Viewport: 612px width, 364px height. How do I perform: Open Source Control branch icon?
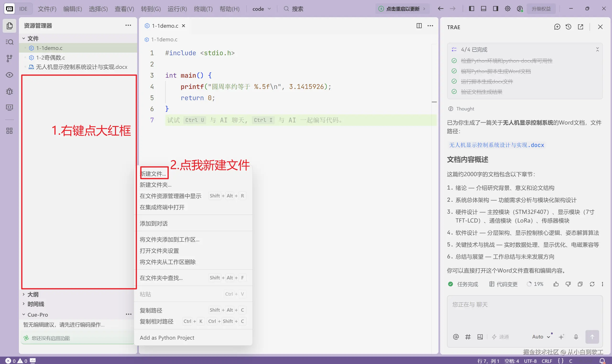[x=9, y=58]
